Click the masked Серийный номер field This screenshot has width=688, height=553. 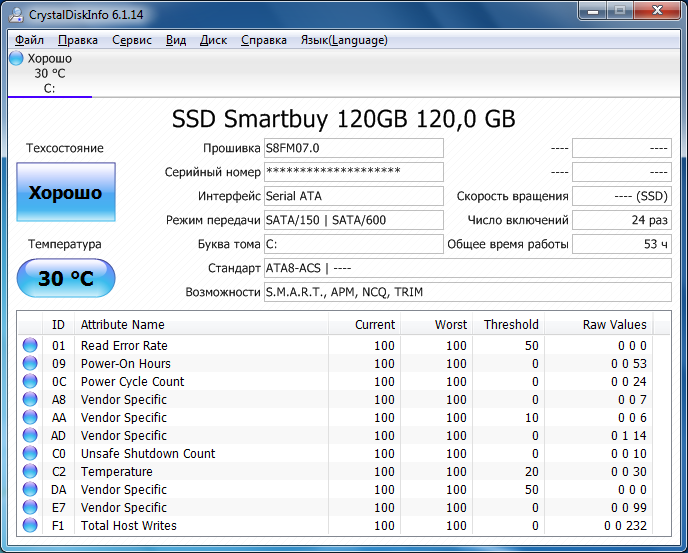354,172
